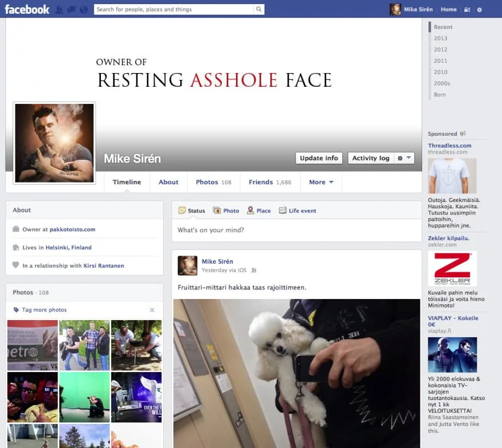Open the profile picture thumbnail
The width and height of the screenshot is (502, 448).
[x=55, y=143]
